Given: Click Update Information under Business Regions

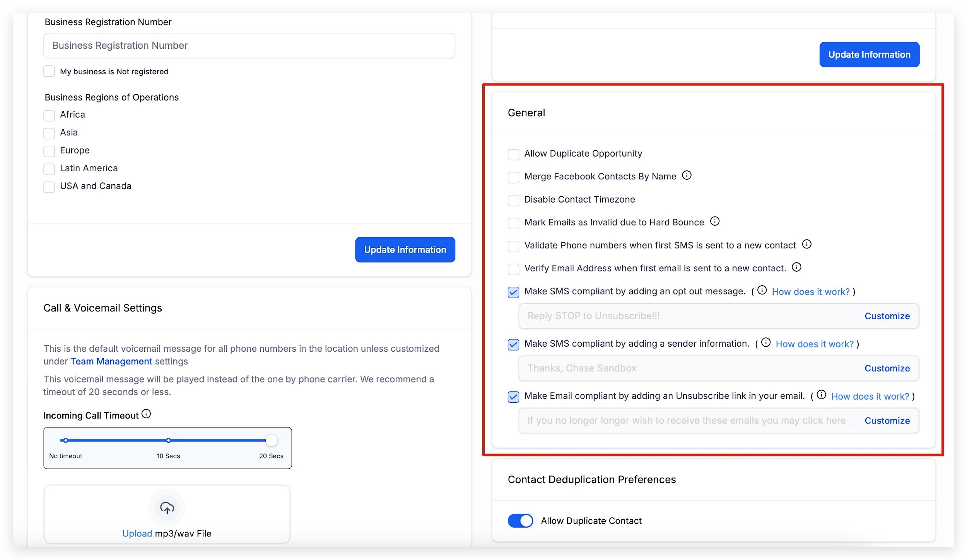Looking at the screenshot, I should [405, 250].
